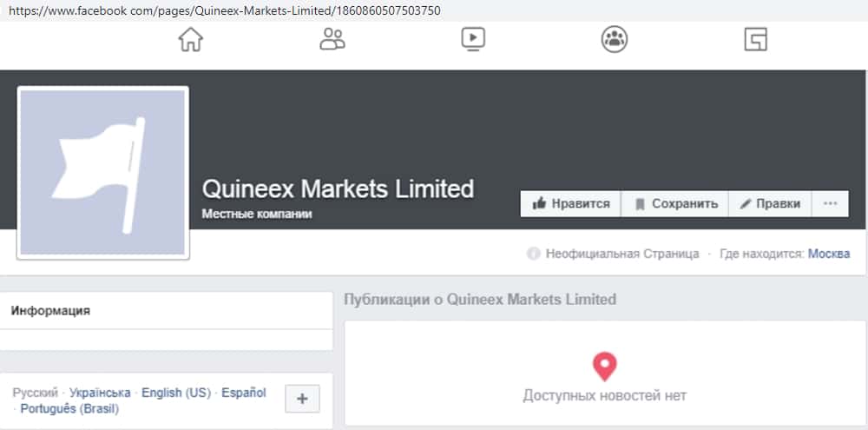Switch language to Українська
Viewport: 868px width, 430px height.
[100, 393]
